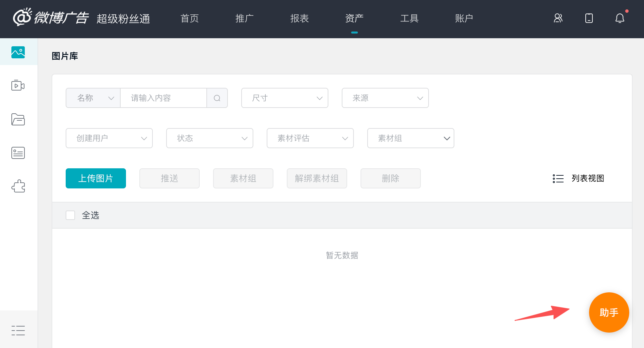Open the 来源 source dropdown
The height and width of the screenshot is (348, 644).
point(385,98)
